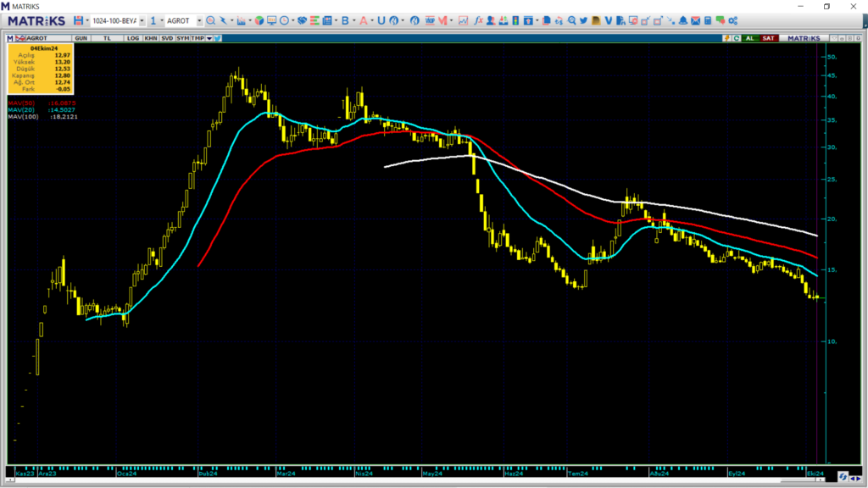
Task: Click the handshake icon
Action: [303, 20]
